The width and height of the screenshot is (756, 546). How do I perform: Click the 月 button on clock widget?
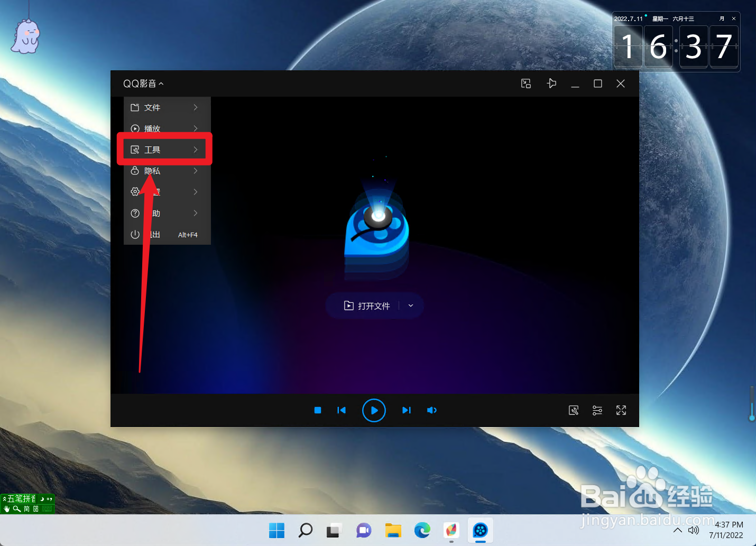pyautogui.click(x=722, y=18)
